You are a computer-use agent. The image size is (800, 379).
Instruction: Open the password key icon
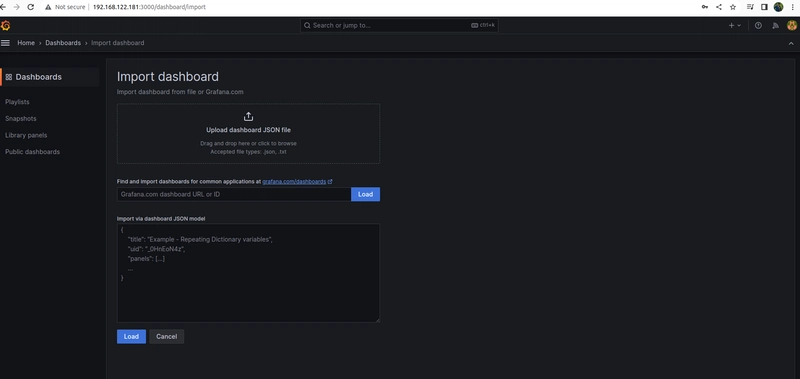[x=705, y=7]
